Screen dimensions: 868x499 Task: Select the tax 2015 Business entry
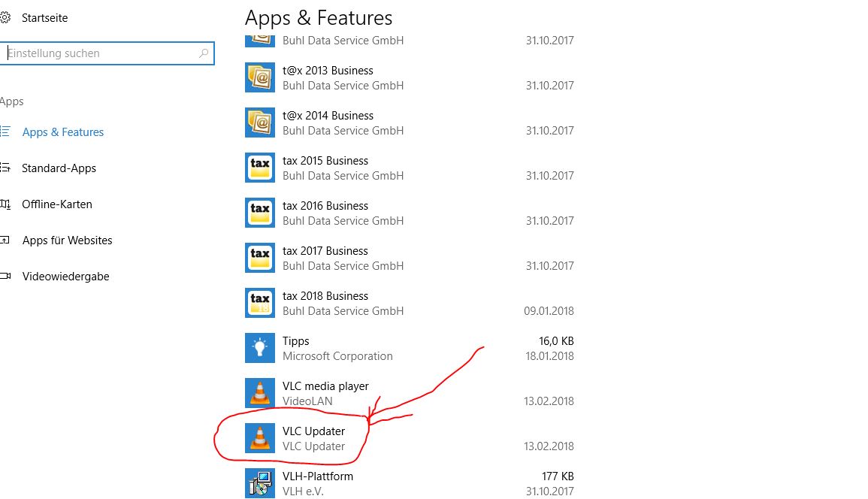pyautogui.click(x=410, y=168)
